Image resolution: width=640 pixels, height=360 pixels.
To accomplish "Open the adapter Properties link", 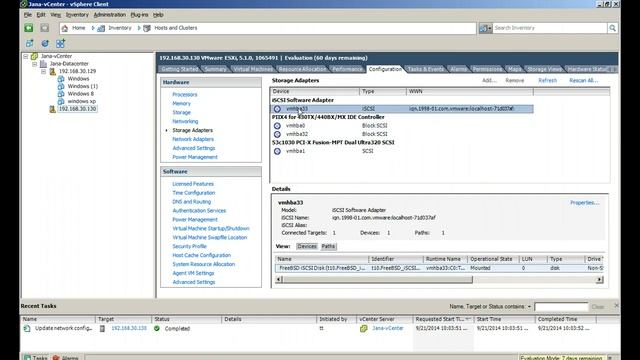I will pyautogui.click(x=584, y=202).
